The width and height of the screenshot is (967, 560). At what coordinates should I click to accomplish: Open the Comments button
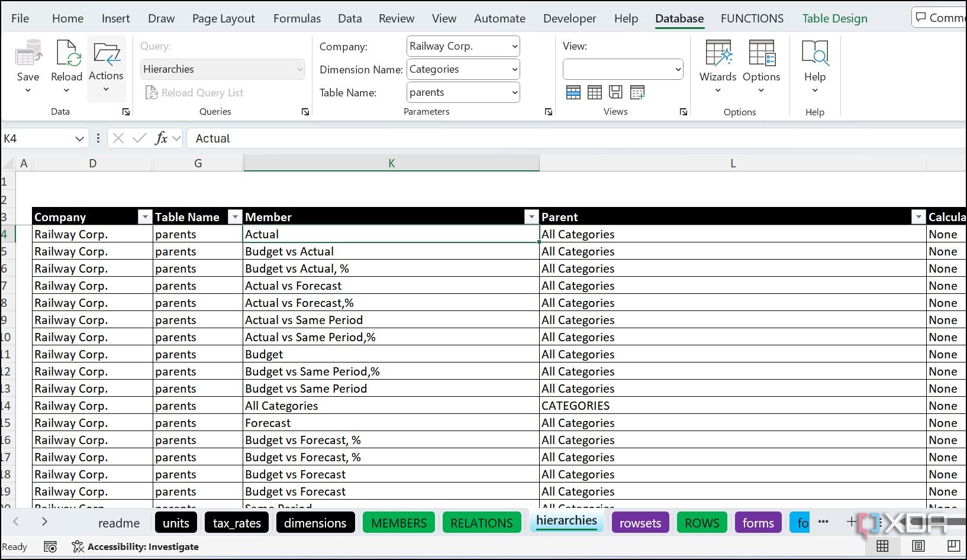[x=939, y=18]
